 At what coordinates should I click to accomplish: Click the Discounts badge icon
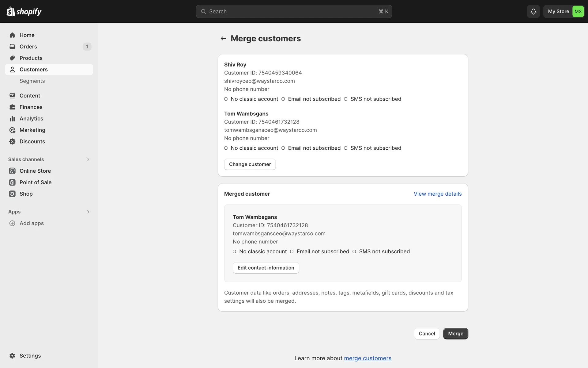click(x=12, y=141)
